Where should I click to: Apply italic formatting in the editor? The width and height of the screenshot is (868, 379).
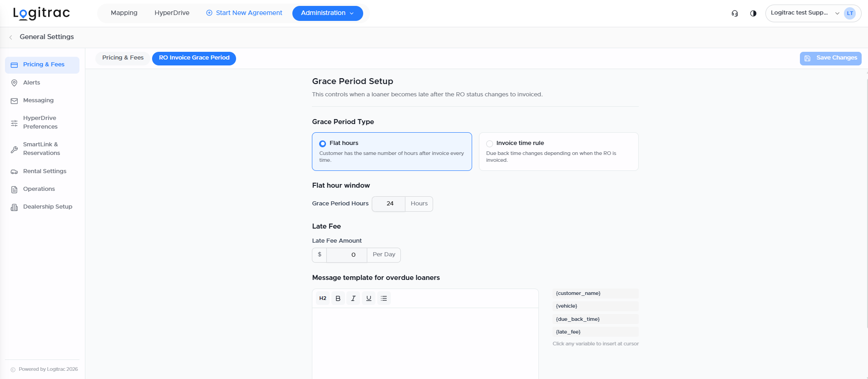click(353, 299)
